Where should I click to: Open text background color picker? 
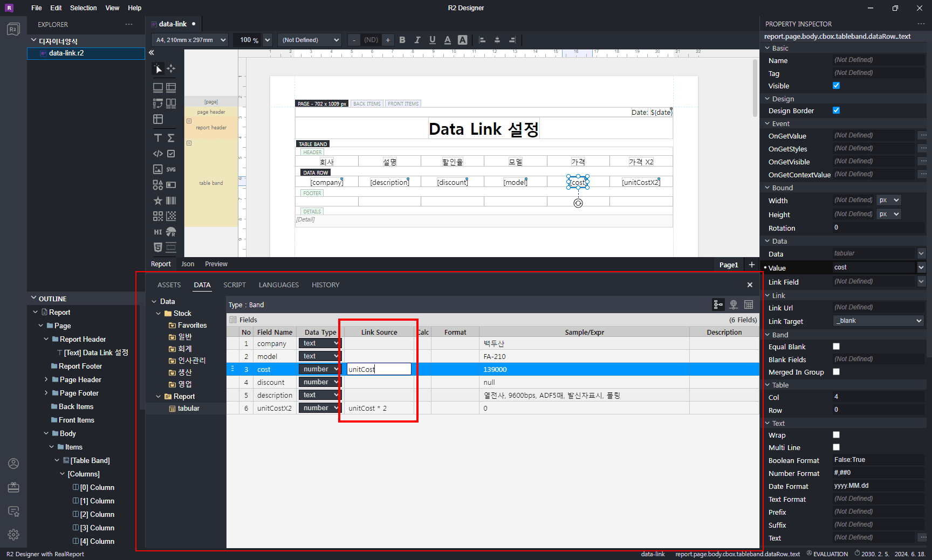tap(463, 40)
